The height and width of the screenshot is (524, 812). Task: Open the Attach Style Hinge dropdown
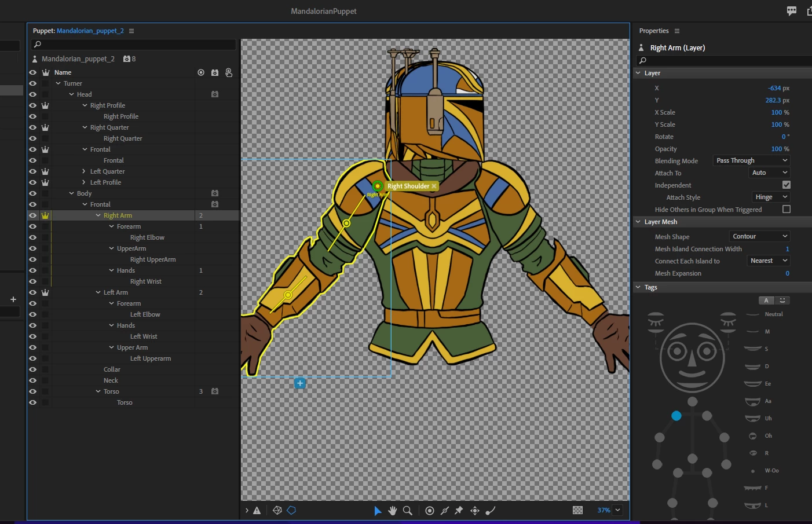[770, 197]
